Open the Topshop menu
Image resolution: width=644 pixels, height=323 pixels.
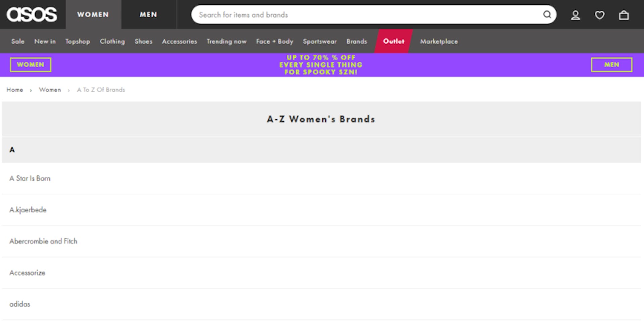77,41
